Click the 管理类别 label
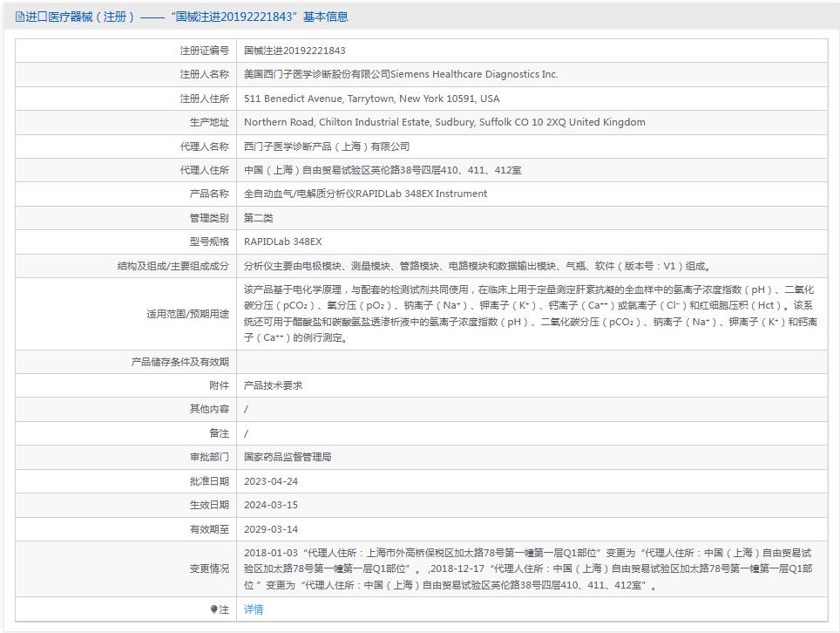 [x=209, y=218]
